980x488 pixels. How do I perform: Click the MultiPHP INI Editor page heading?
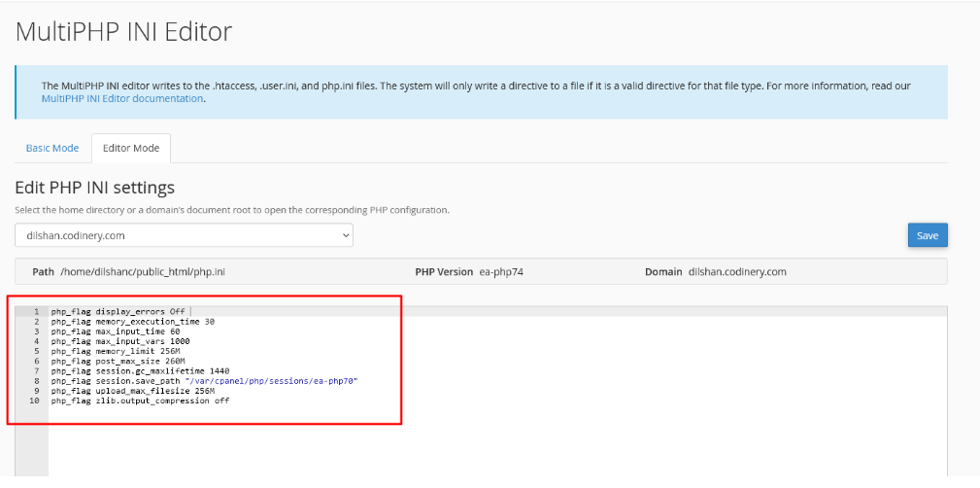click(124, 31)
